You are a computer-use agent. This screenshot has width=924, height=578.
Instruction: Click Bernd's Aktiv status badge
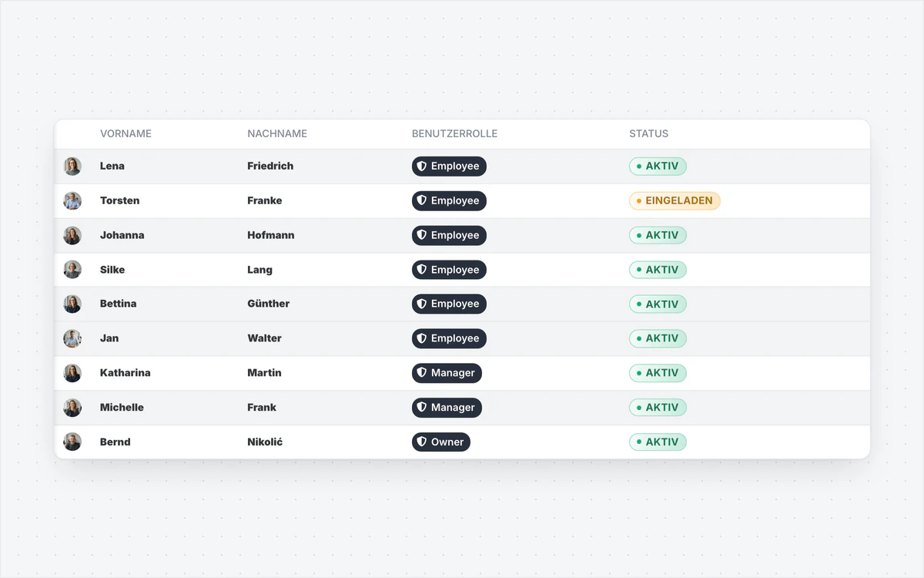[658, 442]
